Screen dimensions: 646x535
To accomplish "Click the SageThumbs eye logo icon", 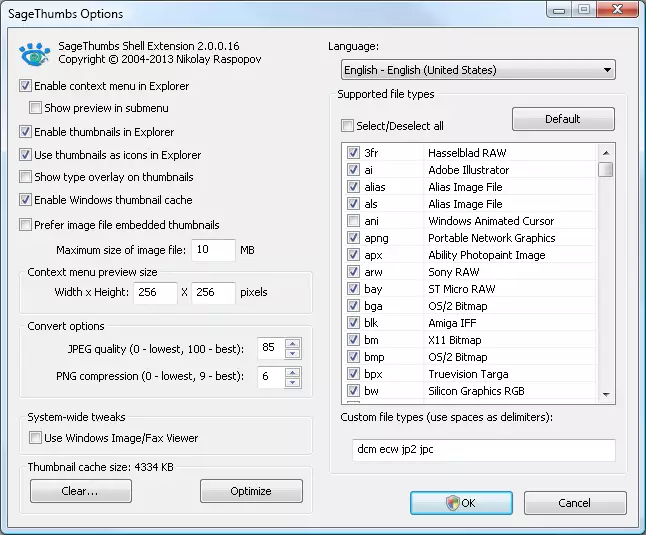I will click(x=35, y=54).
